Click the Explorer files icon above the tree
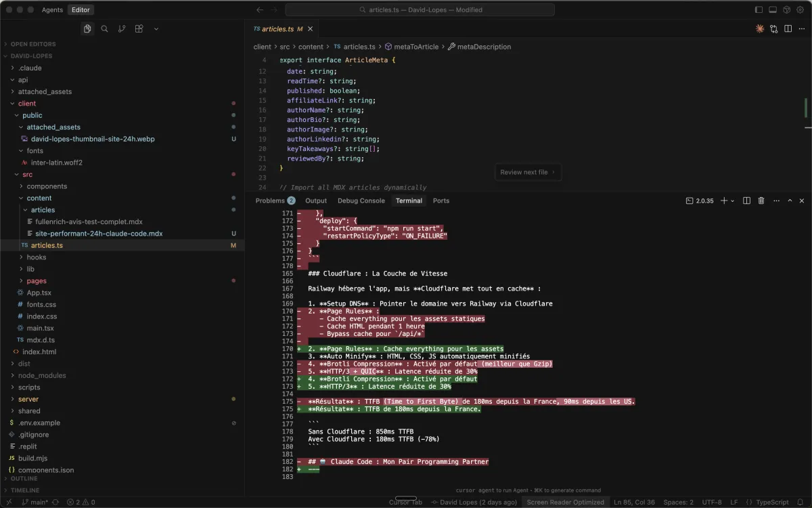 coord(87,28)
